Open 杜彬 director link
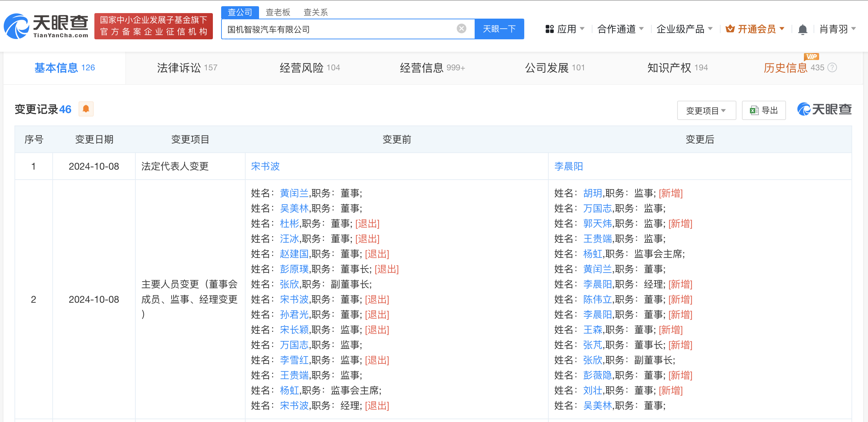868x422 pixels. [289, 223]
